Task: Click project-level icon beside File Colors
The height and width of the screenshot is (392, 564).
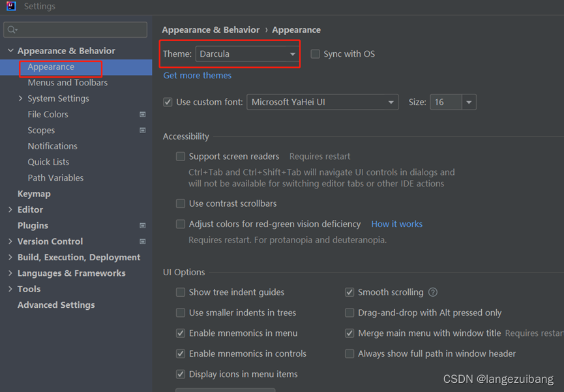Action: coord(143,114)
